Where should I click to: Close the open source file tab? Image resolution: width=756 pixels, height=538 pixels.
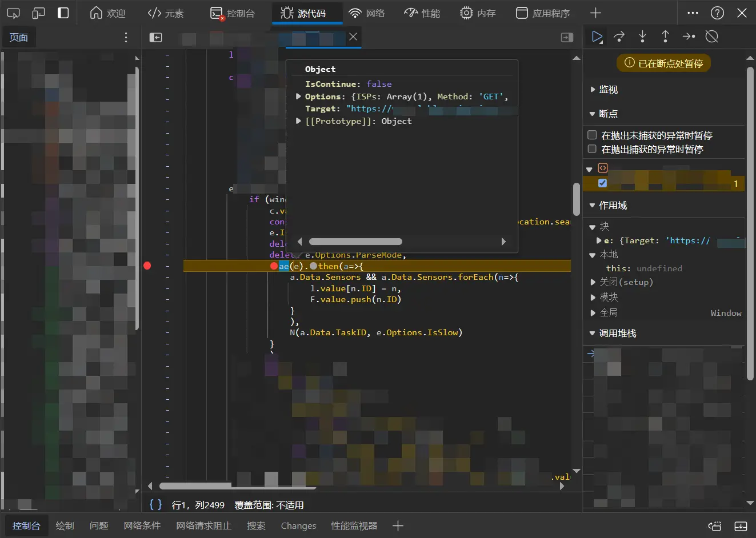353,37
